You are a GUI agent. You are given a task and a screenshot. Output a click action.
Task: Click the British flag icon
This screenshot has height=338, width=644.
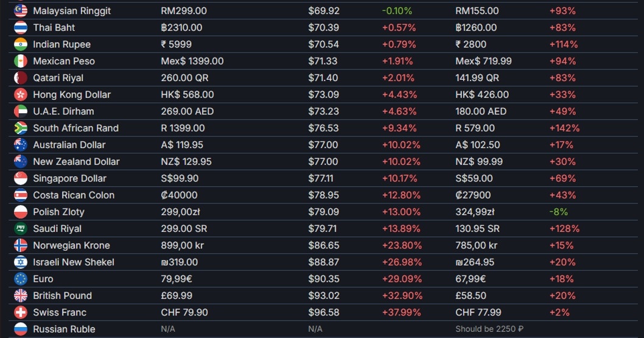point(21,295)
